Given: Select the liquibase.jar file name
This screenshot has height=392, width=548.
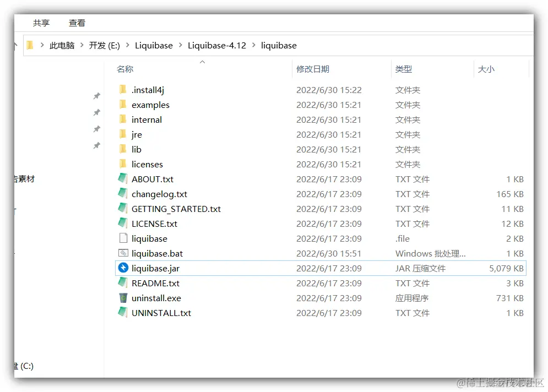Looking at the screenshot, I should coord(155,268).
